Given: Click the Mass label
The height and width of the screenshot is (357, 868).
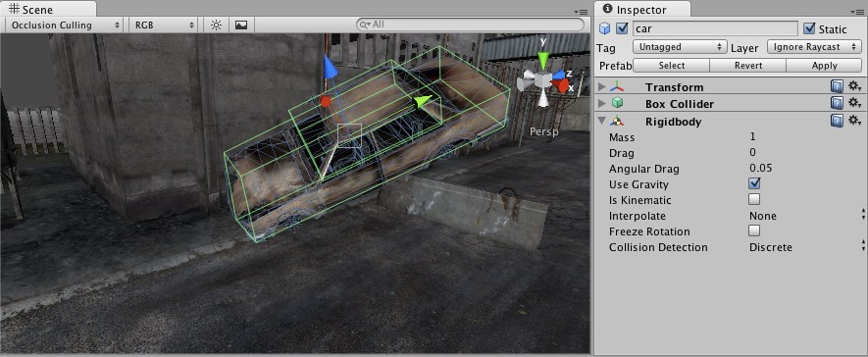Looking at the screenshot, I should tap(622, 137).
